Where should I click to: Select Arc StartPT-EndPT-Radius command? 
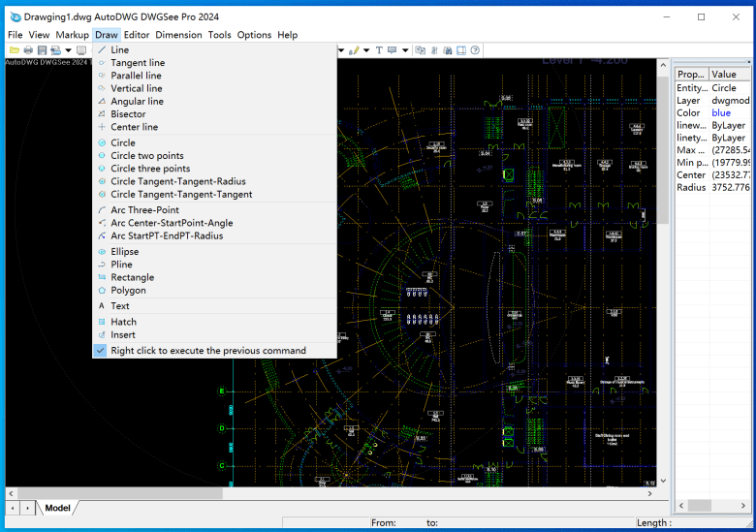click(214, 235)
